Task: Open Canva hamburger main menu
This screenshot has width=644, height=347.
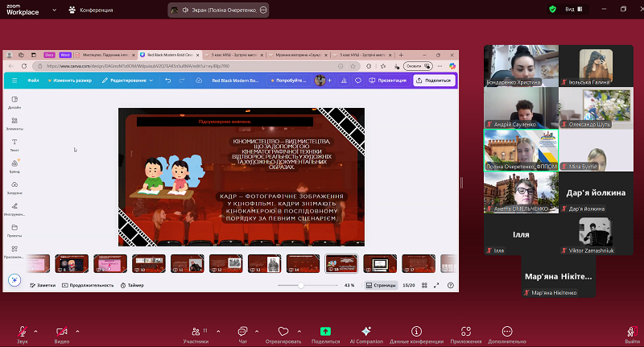Action: (14, 81)
